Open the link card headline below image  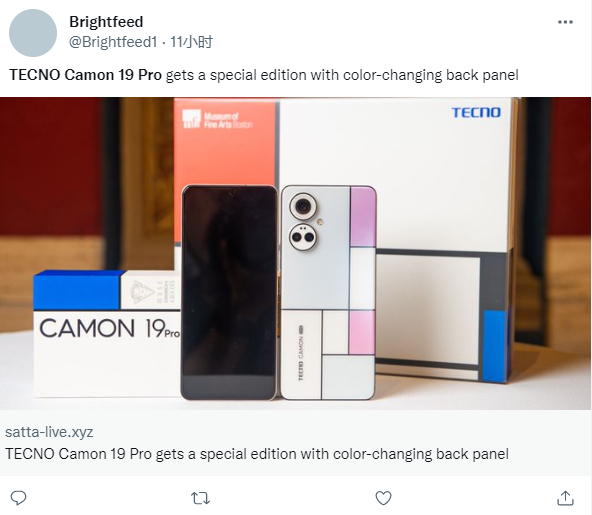tap(257, 453)
